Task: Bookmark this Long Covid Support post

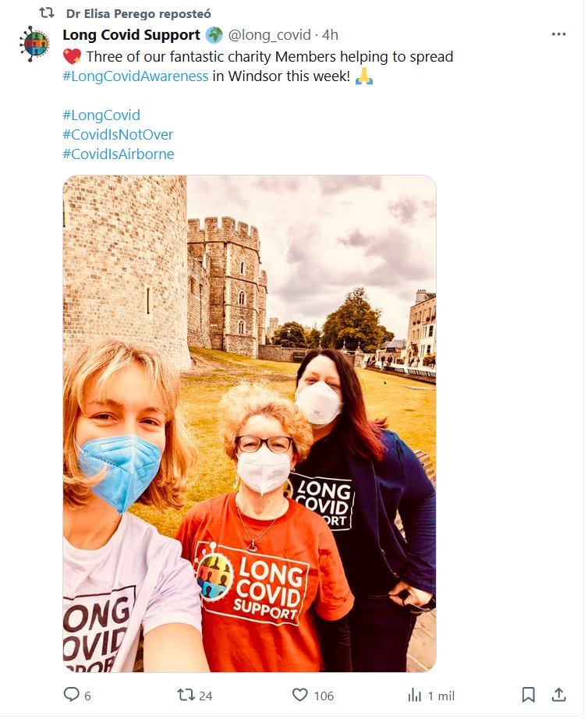Action: click(x=528, y=695)
